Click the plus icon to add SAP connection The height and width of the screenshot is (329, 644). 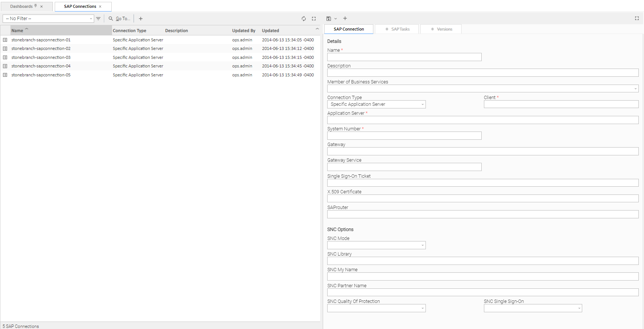[x=141, y=19]
